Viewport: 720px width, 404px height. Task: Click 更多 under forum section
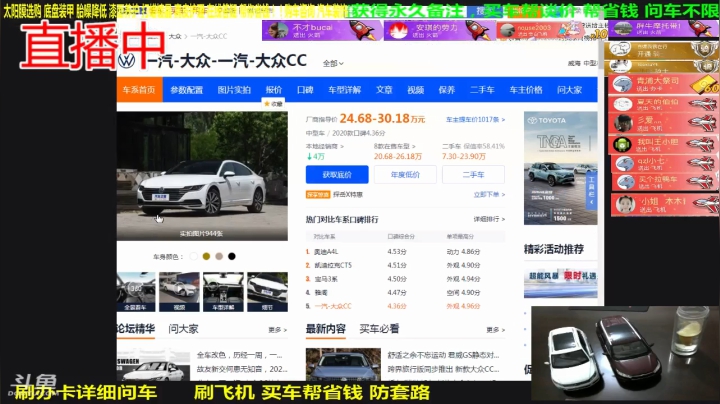coord(277,330)
